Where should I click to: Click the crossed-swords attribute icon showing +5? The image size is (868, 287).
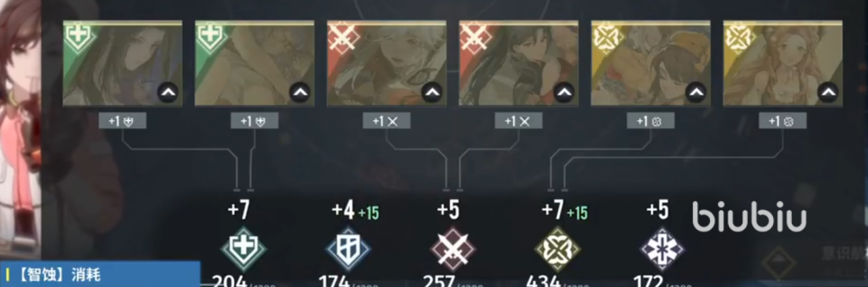(x=452, y=248)
